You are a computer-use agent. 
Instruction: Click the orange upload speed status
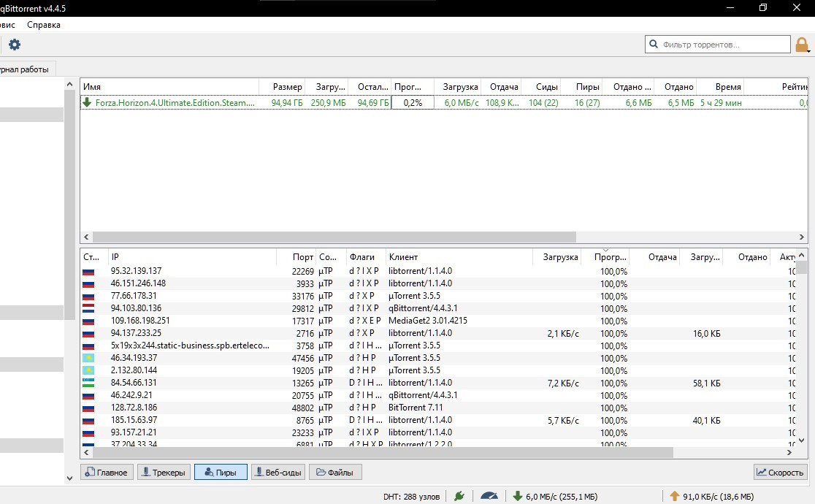coord(713,496)
